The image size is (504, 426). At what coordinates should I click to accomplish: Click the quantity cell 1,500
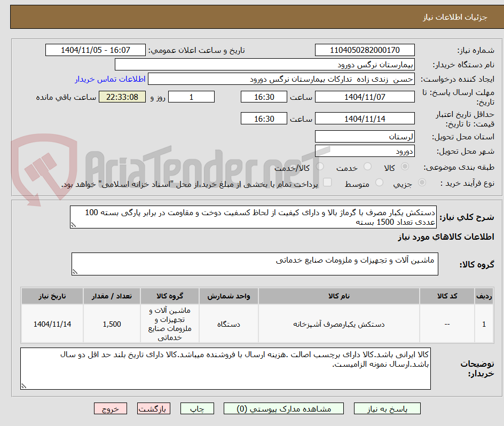(x=112, y=324)
